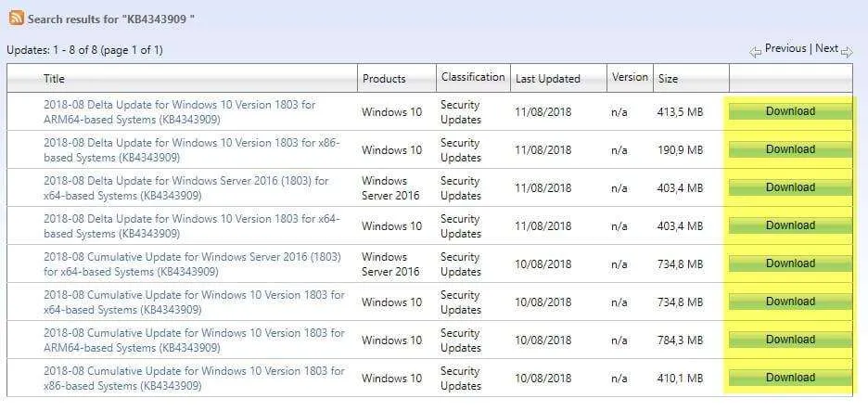Open Delta Update Windows Server 2016 link

(x=186, y=188)
